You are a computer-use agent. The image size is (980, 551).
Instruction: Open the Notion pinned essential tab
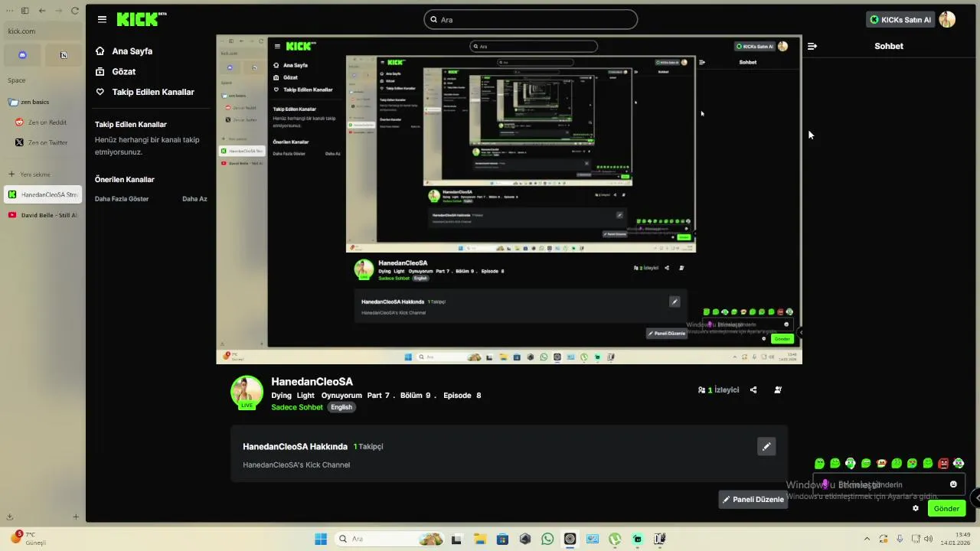click(x=64, y=55)
